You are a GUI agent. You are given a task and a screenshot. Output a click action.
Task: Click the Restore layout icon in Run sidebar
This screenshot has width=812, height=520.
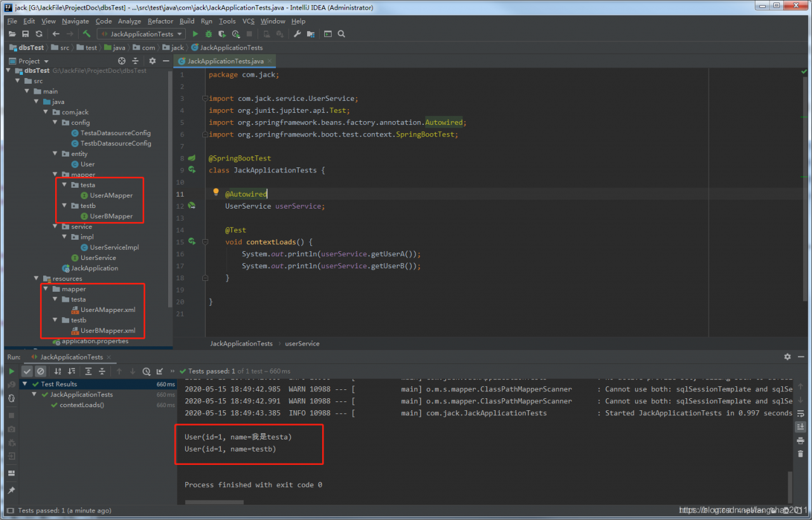point(11,472)
